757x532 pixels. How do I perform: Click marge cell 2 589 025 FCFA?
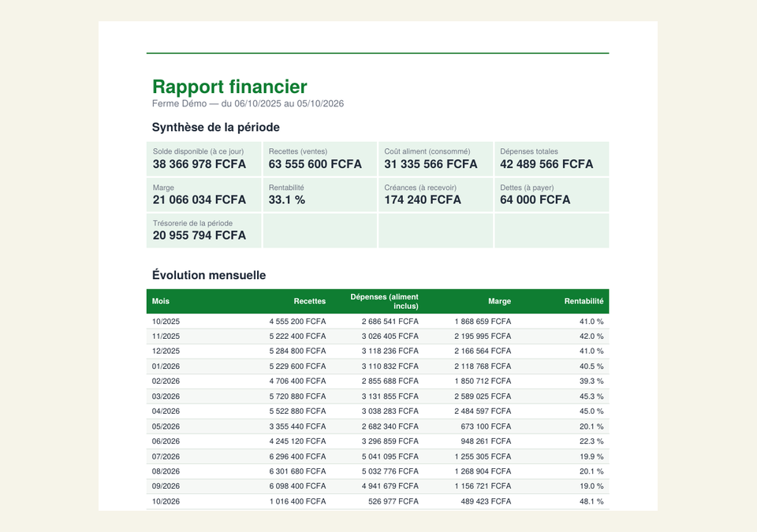coord(483,396)
